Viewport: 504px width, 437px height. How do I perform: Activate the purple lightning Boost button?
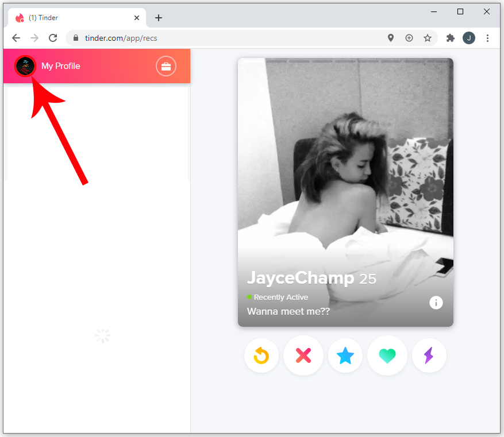tap(429, 356)
